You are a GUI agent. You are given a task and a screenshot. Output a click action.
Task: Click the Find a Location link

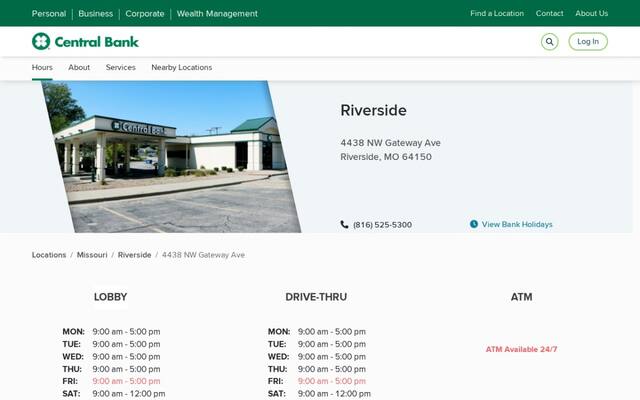pos(497,13)
